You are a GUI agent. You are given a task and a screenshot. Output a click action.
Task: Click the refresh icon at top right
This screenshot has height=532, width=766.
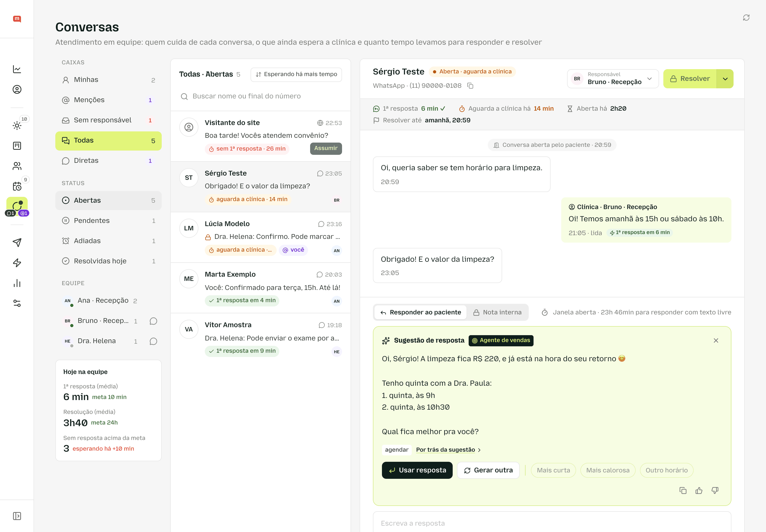[746, 18]
